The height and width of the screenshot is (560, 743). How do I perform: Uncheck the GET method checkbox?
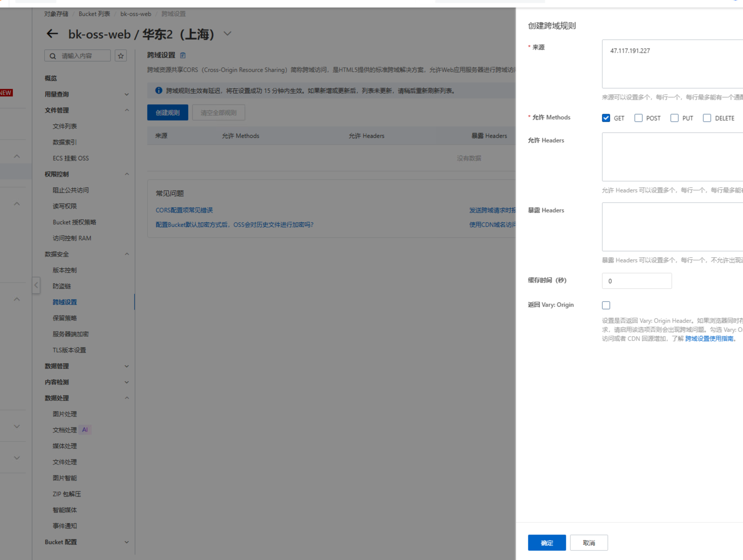click(606, 118)
